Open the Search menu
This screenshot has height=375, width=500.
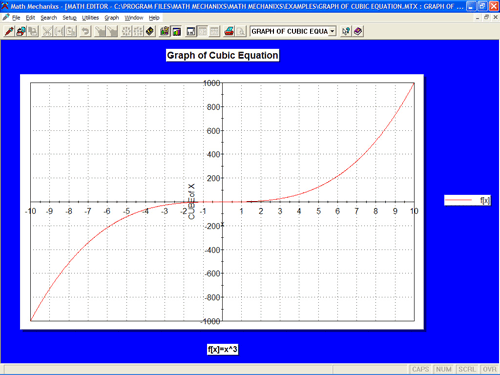[x=49, y=18]
